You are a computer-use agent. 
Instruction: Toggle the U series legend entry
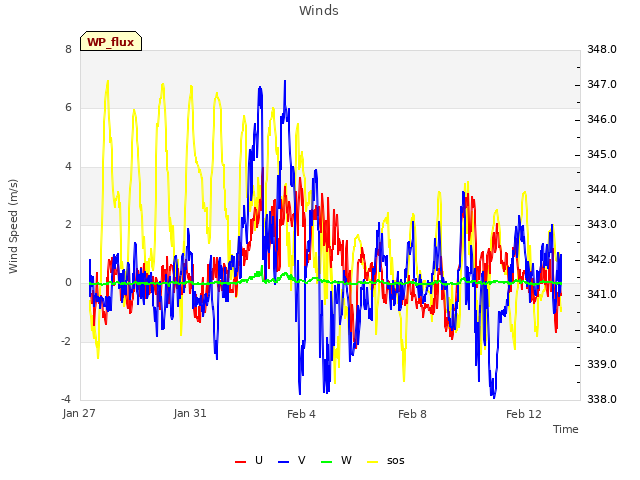click(x=249, y=460)
